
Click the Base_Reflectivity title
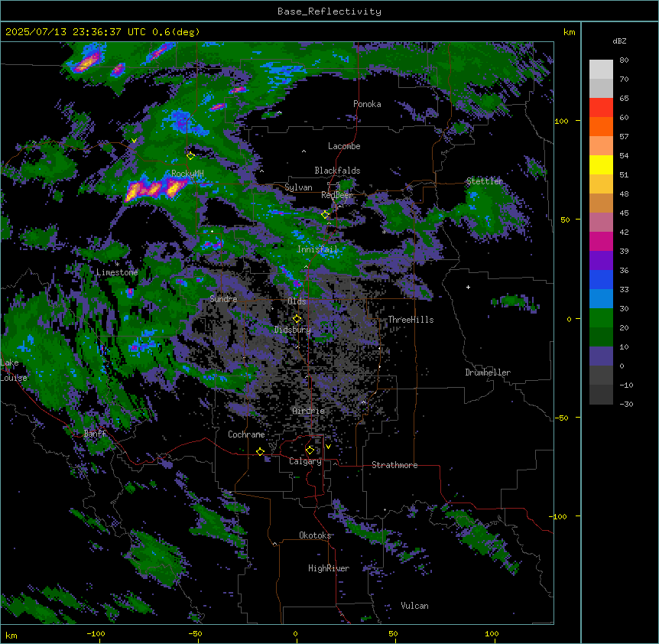(x=329, y=11)
